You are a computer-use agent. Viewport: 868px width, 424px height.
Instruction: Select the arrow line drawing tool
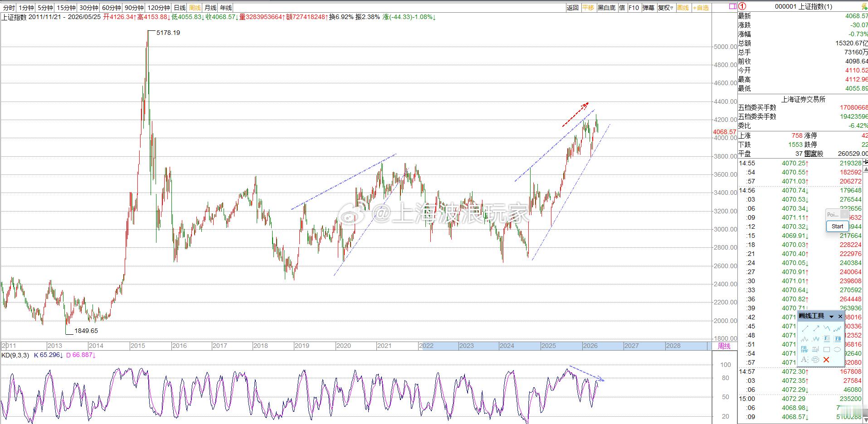click(816, 328)
